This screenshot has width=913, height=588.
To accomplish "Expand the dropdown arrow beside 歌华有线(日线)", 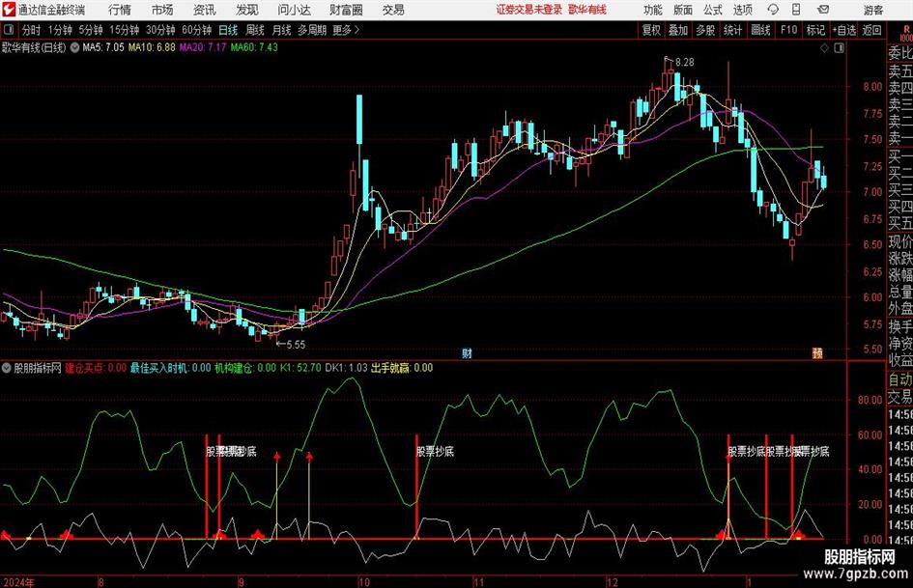I will [75, 47].
